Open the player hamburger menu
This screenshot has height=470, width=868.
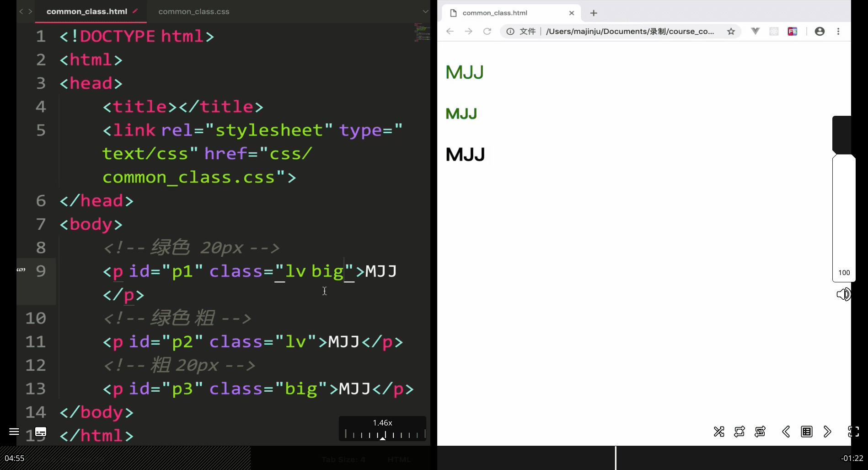(14, 432)
